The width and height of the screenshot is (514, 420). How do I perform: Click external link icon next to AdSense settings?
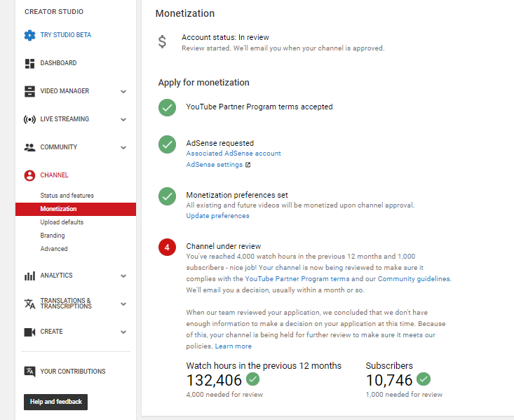click(x=248, y=165)
